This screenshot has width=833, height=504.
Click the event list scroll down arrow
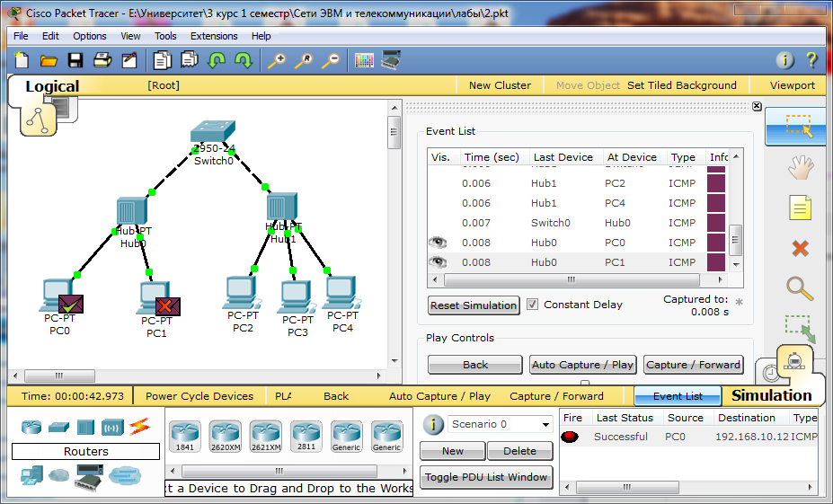(736, 264)
